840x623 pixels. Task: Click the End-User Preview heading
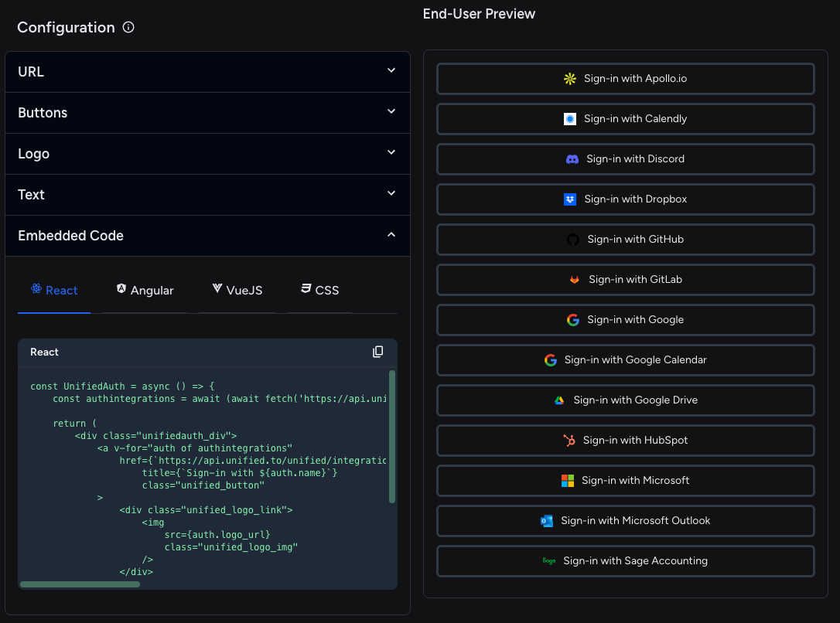(x=479, y=14)
